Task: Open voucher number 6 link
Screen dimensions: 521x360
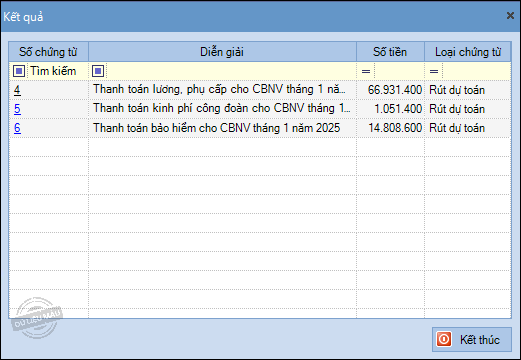Action: point(17,128)
